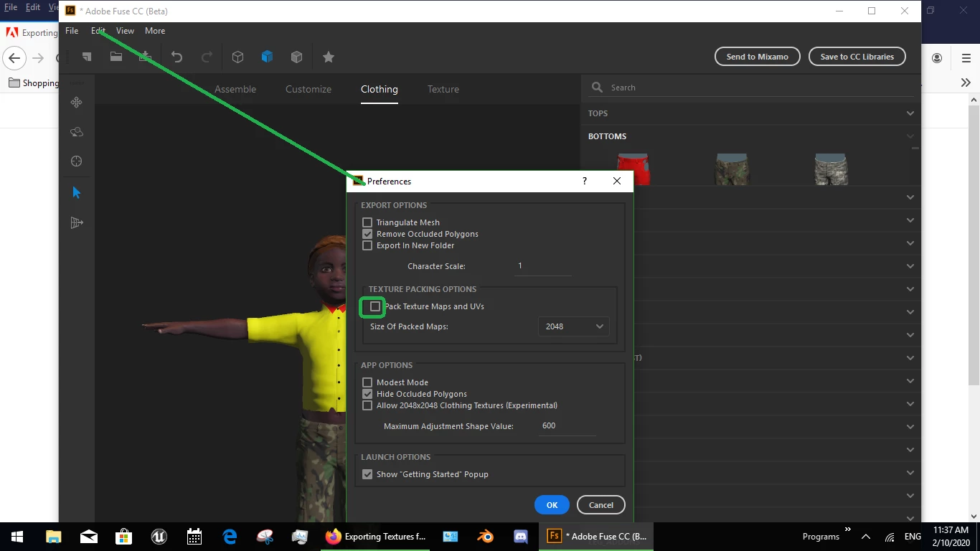The image size is (980, 551).
Task: Uncheck Show Getting Started Popup
Action: coord(367,474)
